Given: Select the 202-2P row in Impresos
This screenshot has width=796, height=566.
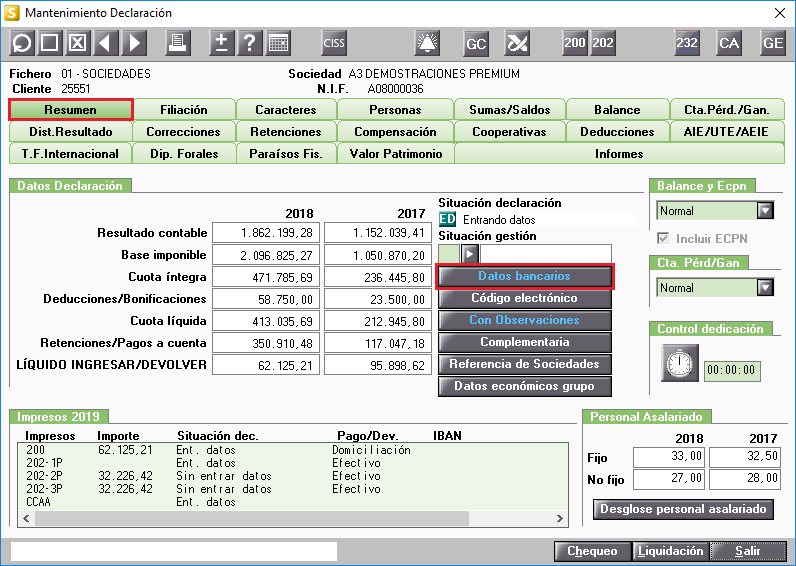Looking at the screenshot, I should (293, 476).
